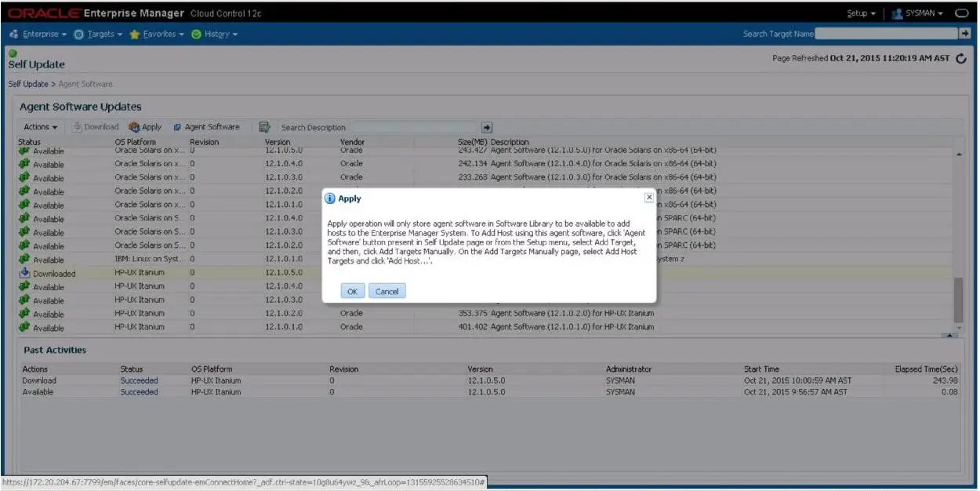Screen dimensions: 980x491
Task: Click the Search Description go arrow
Action: coord(486,127)
